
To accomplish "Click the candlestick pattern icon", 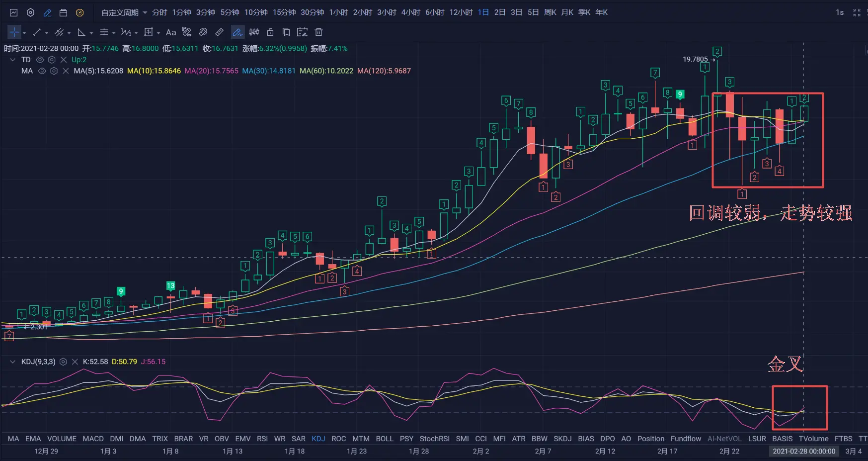I will (254, 32).
